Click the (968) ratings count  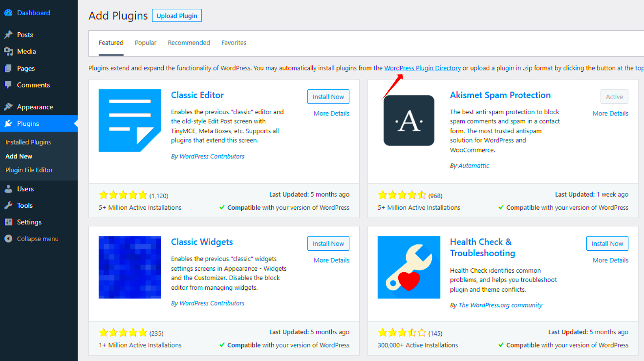pyautogui.click(x=435, y=196)
